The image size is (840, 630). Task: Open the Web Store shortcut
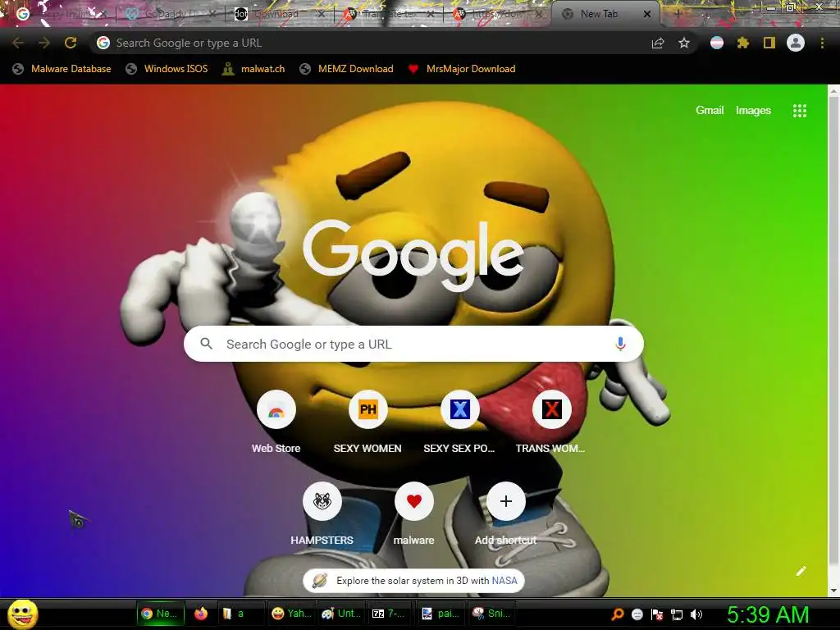point(276,422)
